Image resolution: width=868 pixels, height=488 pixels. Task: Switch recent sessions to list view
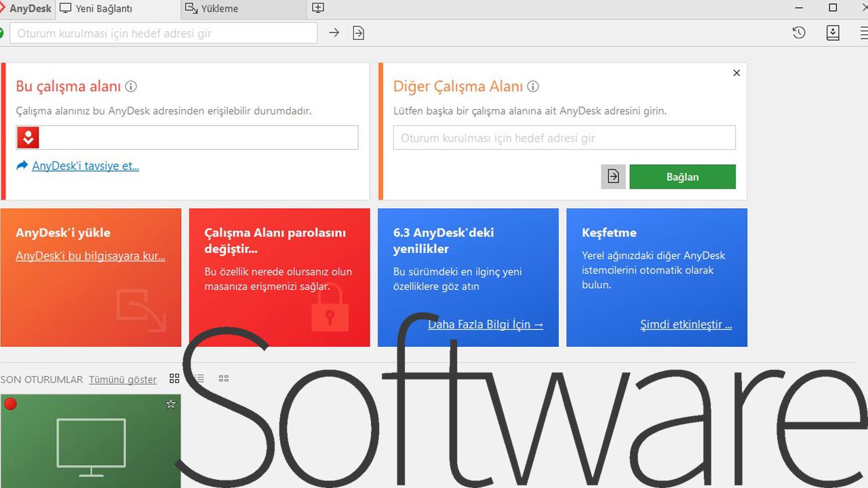click(x=199, y=379)
